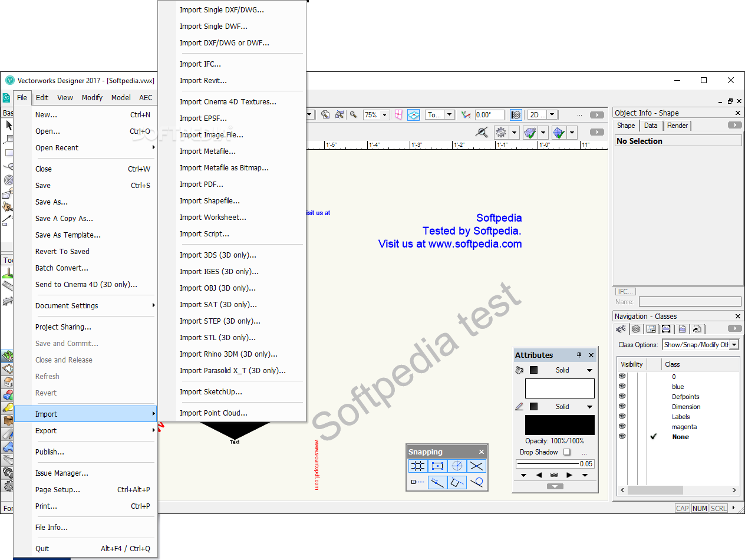Click the Fit to Page Area zoom icon
This screenshot has height=560, width=745.
325,115
